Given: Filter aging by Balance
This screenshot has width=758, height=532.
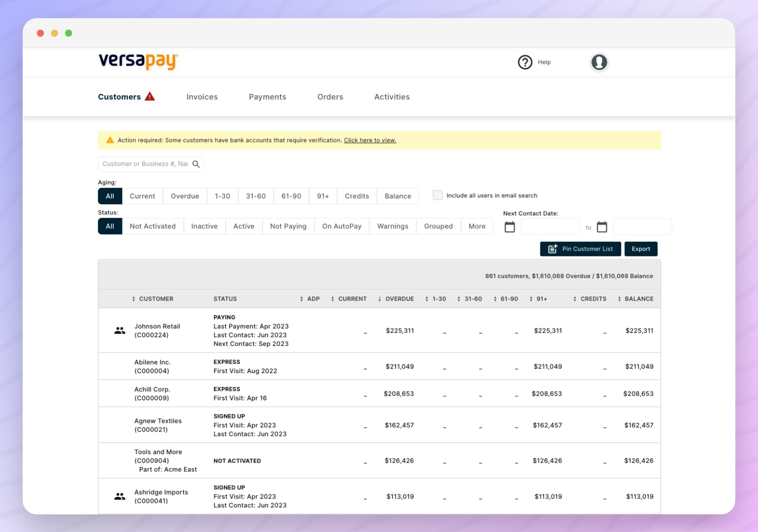Looking at the screenshot, I should point(398,196).
